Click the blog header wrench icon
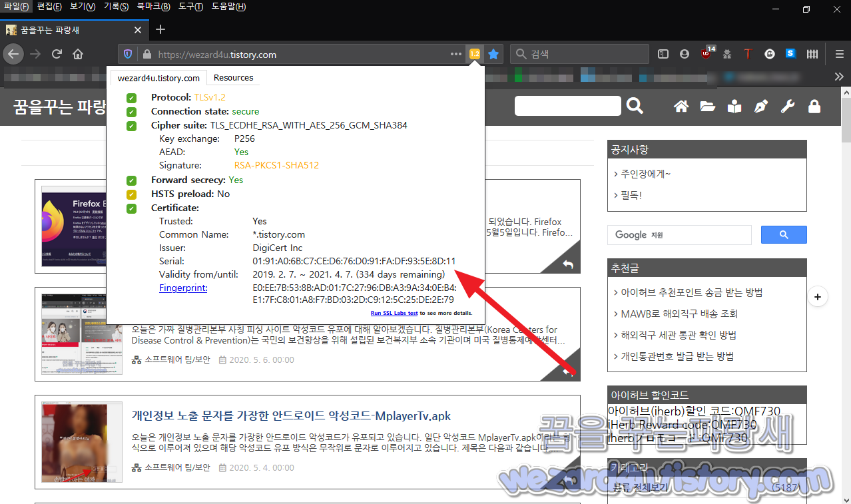Image resolution: width=851 pixels, height=504 pixels. click(x=788, y=107)
